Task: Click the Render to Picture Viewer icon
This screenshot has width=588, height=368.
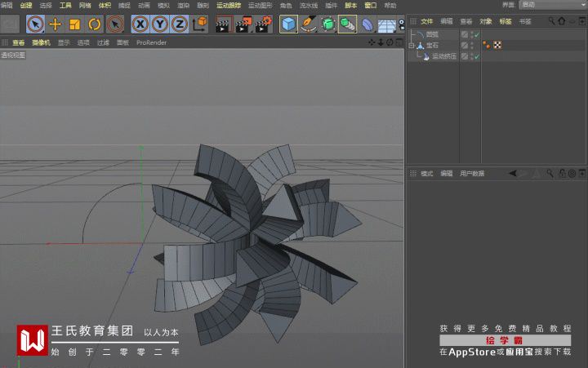Action: coord(243,24)
